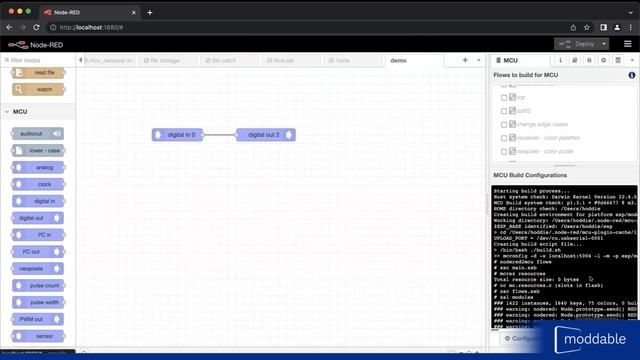Click the filter nodes search field
640x360 pixels.
pos(38,60)
